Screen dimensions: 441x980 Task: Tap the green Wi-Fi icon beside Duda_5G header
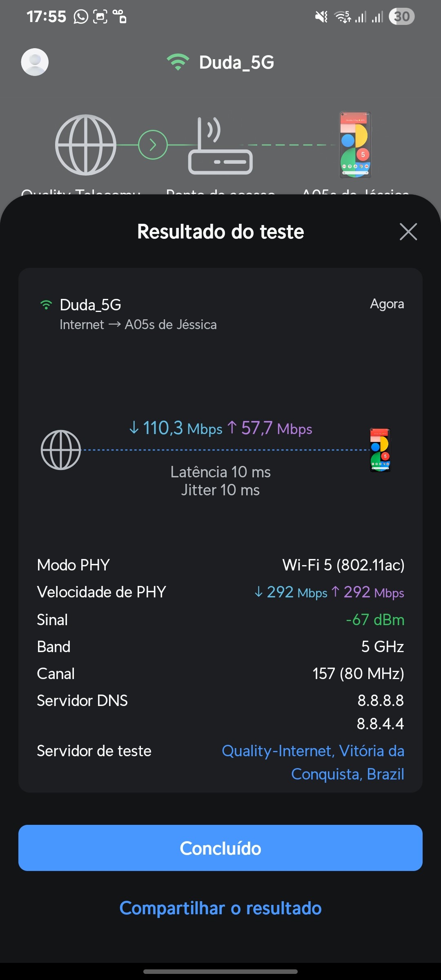(x=178, y=62)
